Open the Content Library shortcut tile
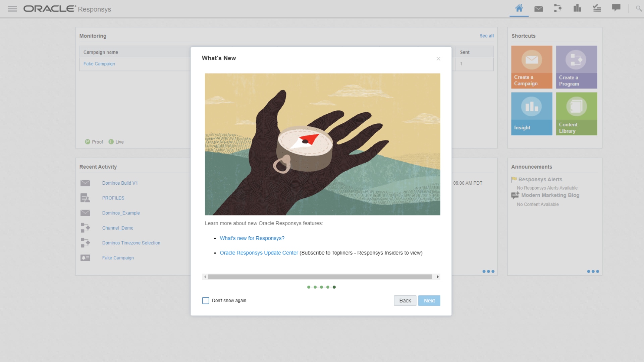This screenshot has width=644, height=362. tap(576, 114)
